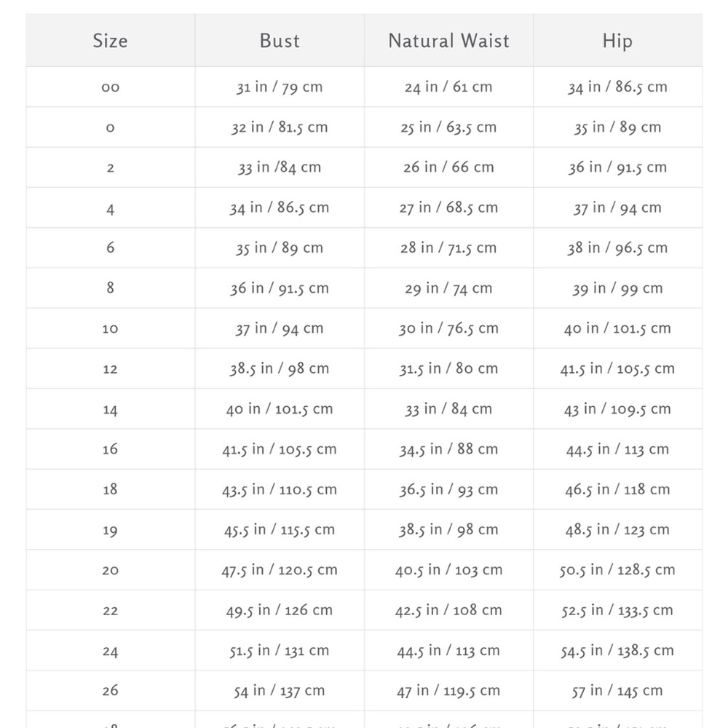728x728 pixels.
Task: Click the Size column header
Action: [111, 41]
